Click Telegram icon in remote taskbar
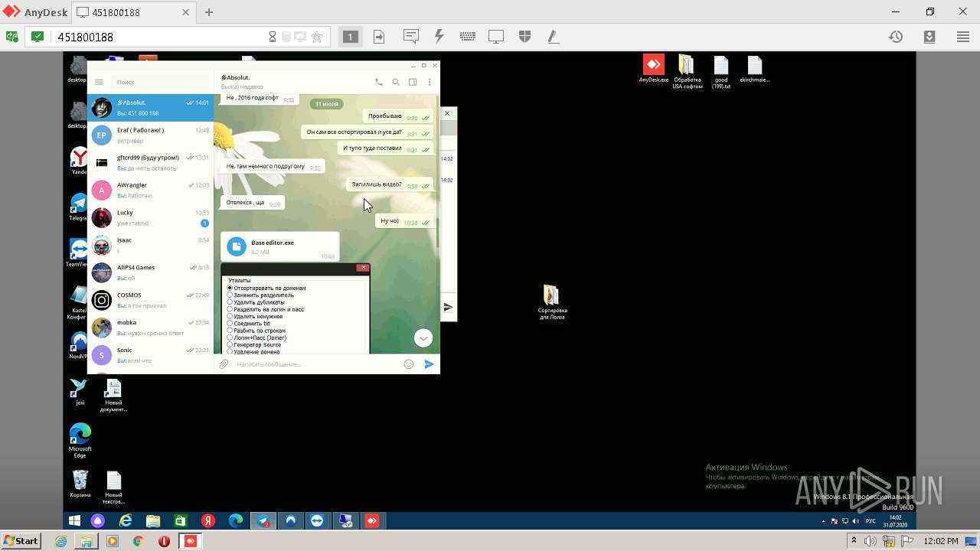 click(263, 520)
